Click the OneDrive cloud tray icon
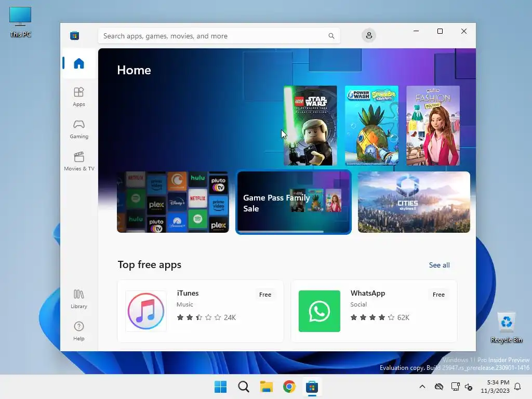The width and height of the screenshot is (532, 399). (439, 387)
